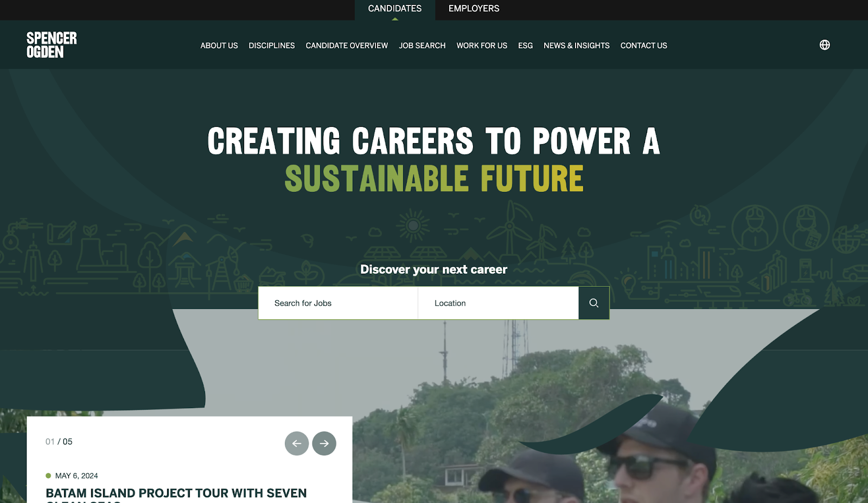
Task: Go to previous slide with left arrow
Action: [x=297, y=443]
